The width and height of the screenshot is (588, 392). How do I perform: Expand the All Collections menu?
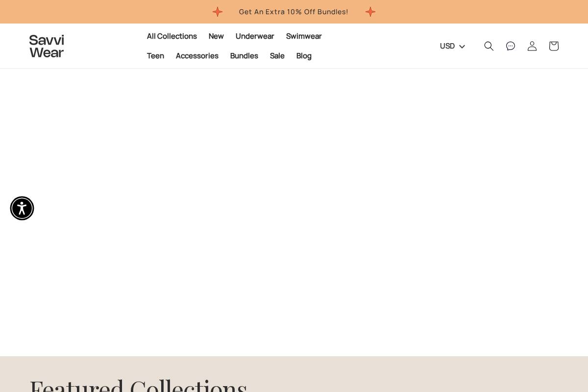click(171, 36)
